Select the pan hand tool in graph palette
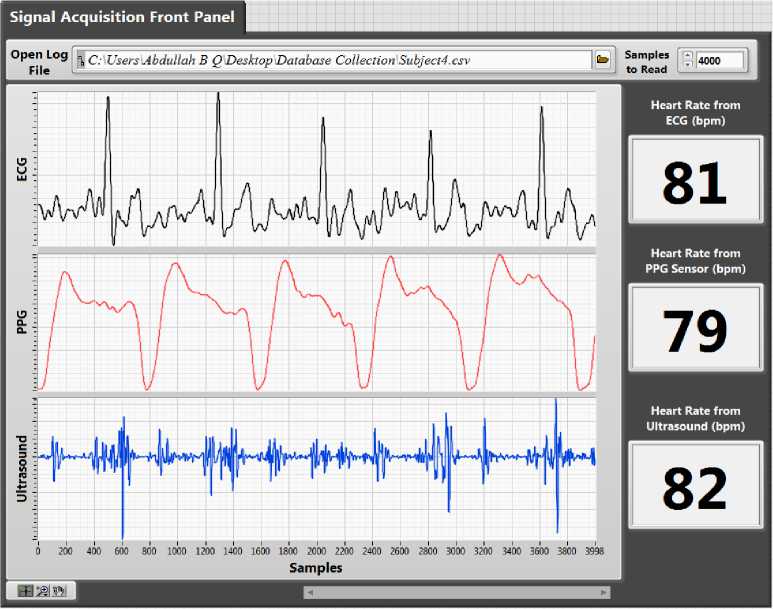The image size is (773, 609). (x=59, y=591)
